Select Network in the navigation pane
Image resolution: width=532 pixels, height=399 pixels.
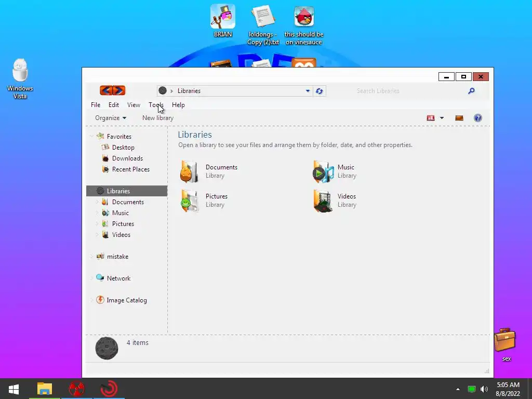click(119, 278)
